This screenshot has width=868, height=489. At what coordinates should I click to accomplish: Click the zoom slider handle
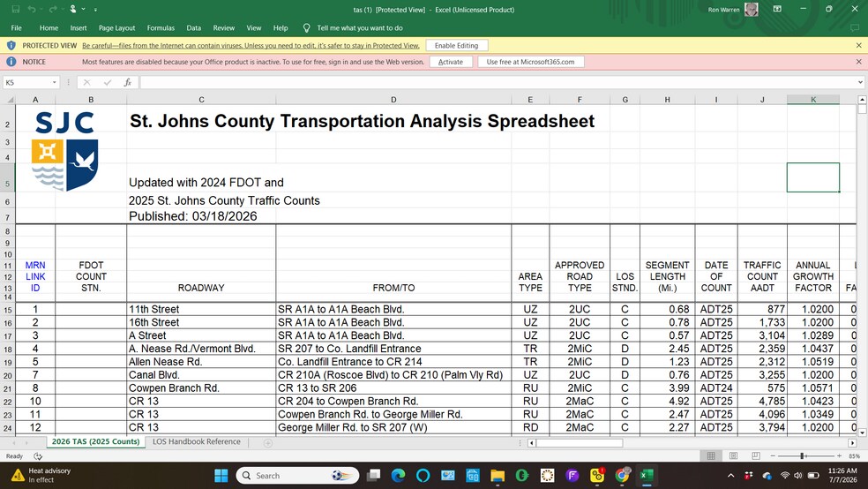802,455
